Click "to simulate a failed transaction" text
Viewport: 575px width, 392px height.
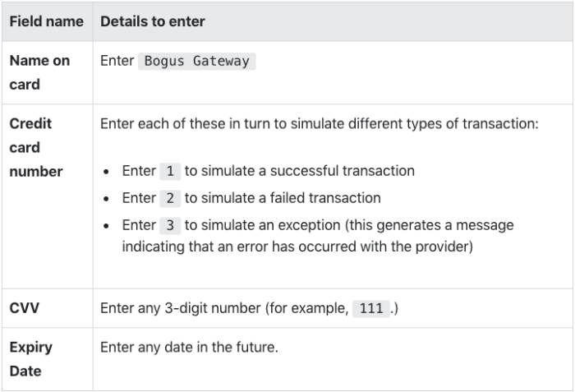coord(283,198)
